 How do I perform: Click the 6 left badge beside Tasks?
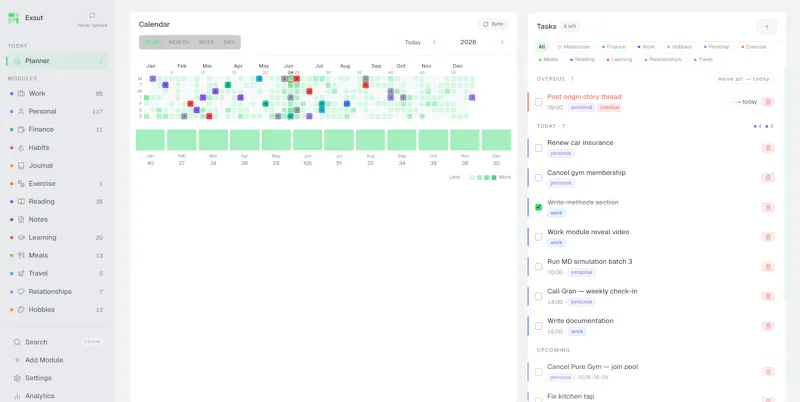click(569, 27)
